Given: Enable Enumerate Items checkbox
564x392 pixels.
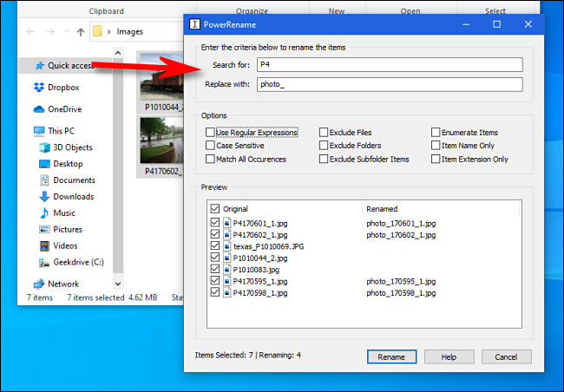Looking at the screenshot, I should click(x=436, y=132).
